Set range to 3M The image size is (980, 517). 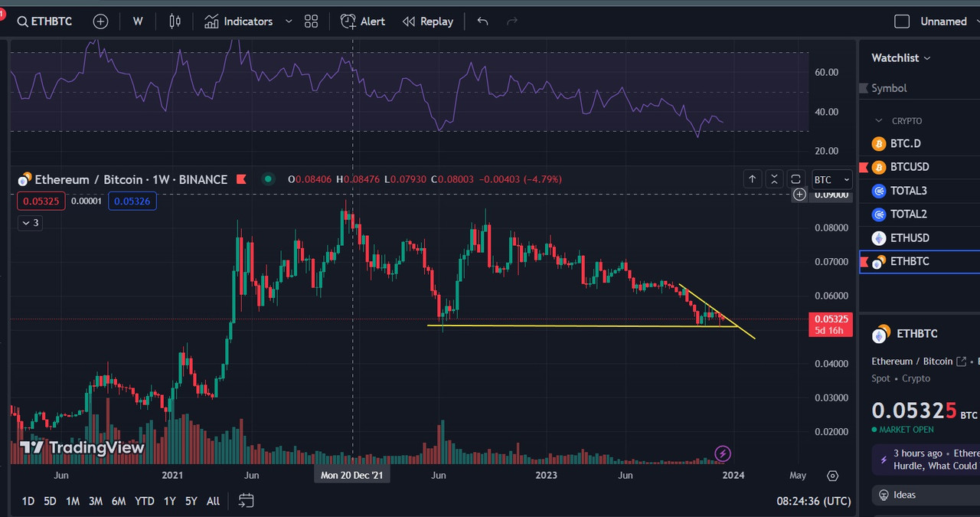96,501
